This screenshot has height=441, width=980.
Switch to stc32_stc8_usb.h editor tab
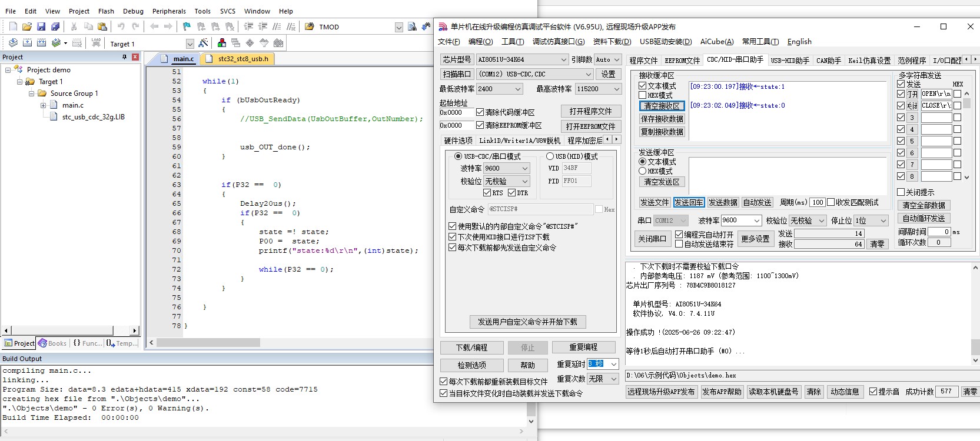point(237,59)
